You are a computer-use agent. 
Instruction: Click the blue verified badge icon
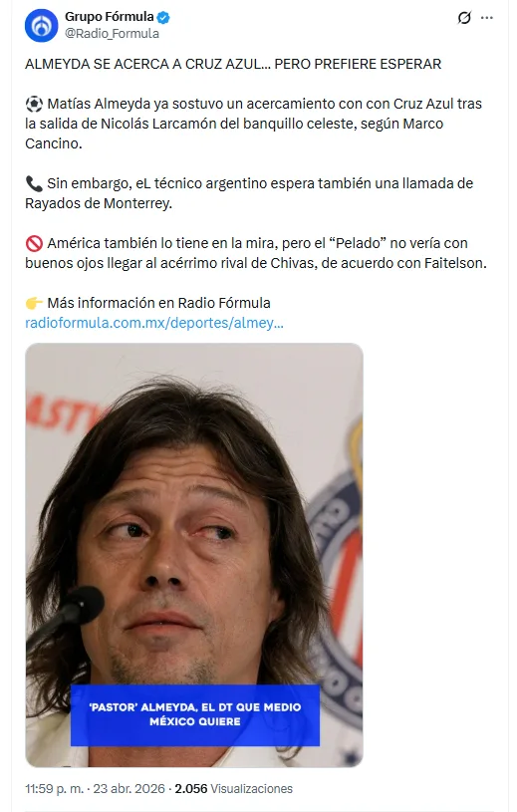(163, 18)
